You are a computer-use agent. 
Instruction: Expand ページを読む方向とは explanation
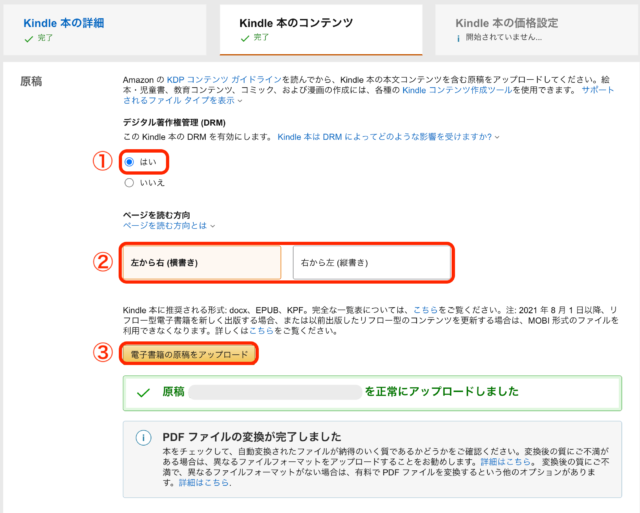pyautogui.click(x=163, y=226)
